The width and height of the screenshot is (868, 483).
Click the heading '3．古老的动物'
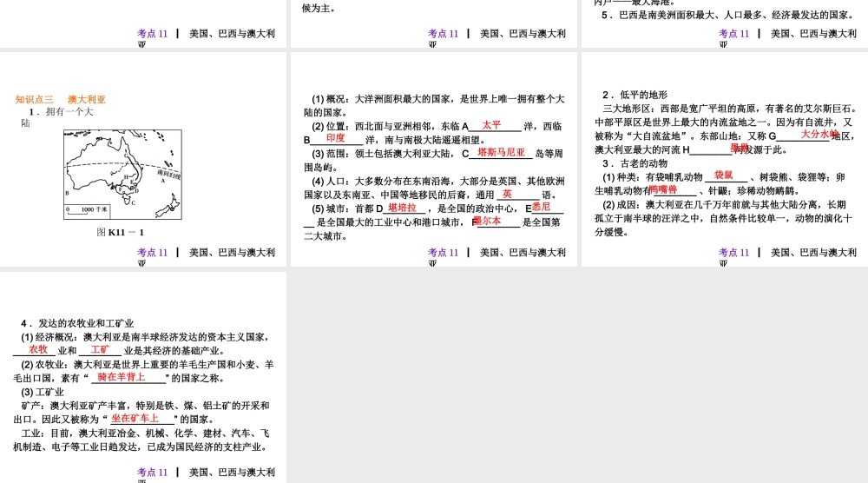(635, 163)
